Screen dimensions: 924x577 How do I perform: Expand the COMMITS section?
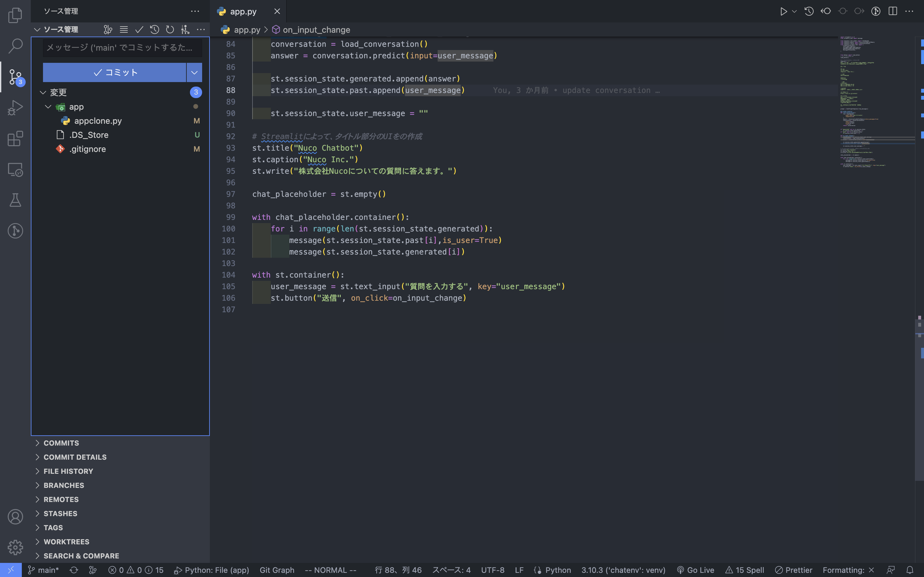62,443
